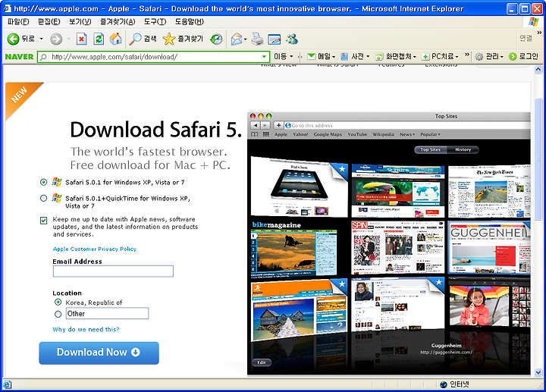Expand the 이동 dropdown arrow
The image size is (546, 392).
coord(291,56)
